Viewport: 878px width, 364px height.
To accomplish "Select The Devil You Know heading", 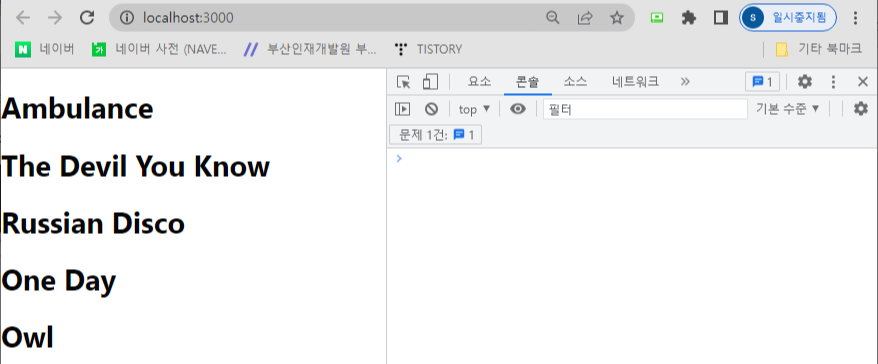I will click(136, 166).
